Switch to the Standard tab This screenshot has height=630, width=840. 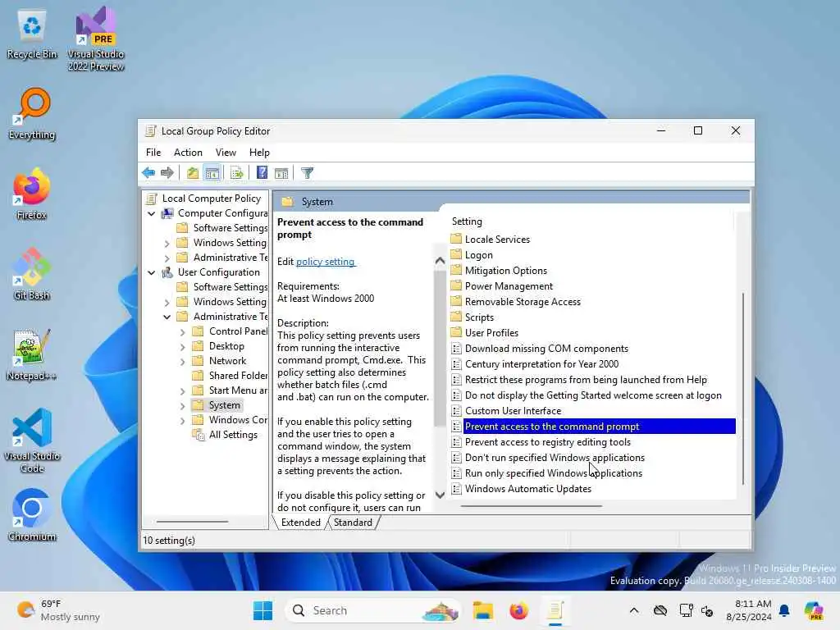pyautogui.click(x=353, y=523)
